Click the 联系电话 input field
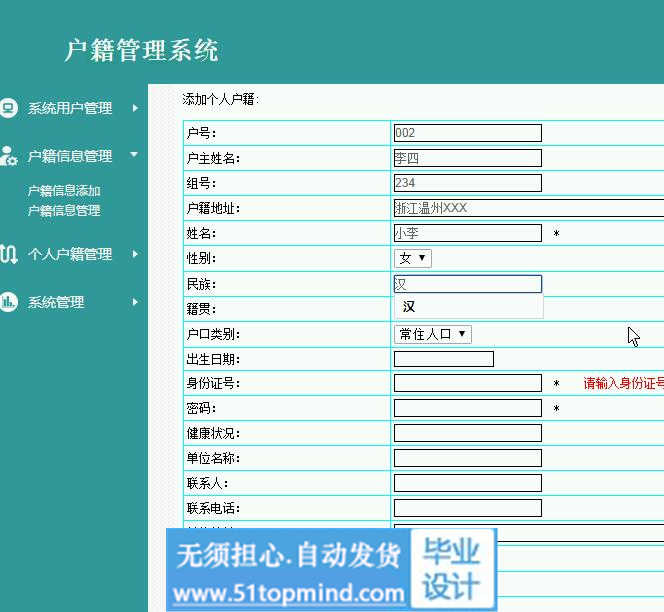 coord(468,508)
